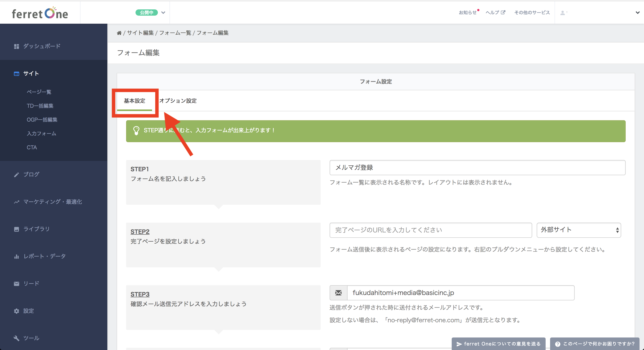Go to サイト編集 breadcrumb link

(140, 33)
